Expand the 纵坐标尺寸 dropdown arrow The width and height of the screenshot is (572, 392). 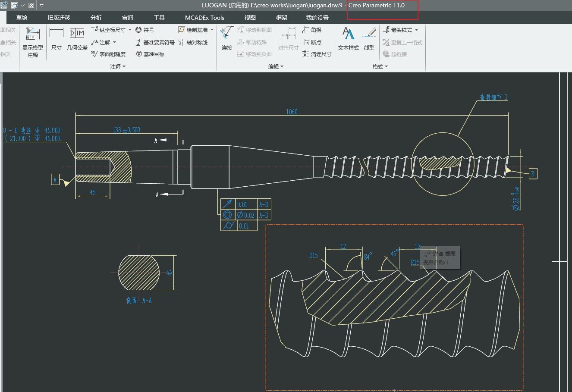130,30
